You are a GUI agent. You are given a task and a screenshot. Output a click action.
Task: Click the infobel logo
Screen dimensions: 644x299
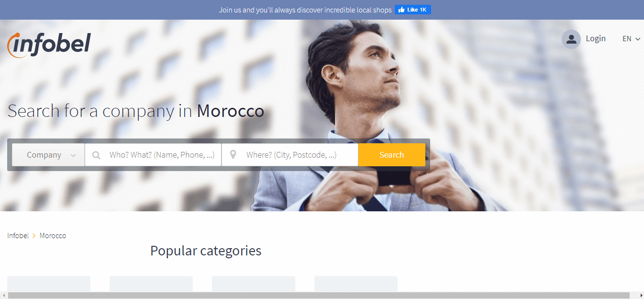coord(49,45)
